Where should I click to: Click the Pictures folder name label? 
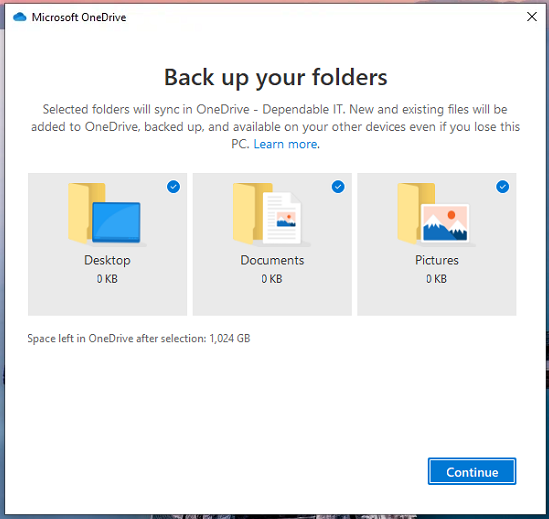(437, 260)
